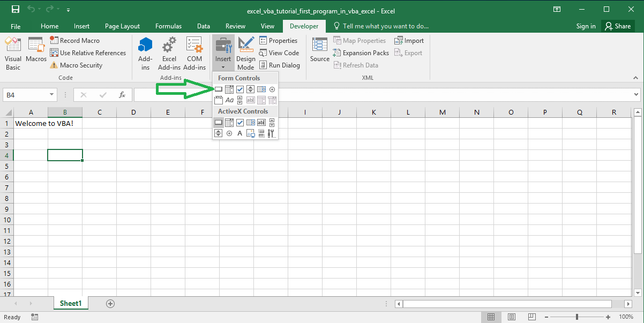
Task: Switch to the Data tab
Action: point(204,26)
